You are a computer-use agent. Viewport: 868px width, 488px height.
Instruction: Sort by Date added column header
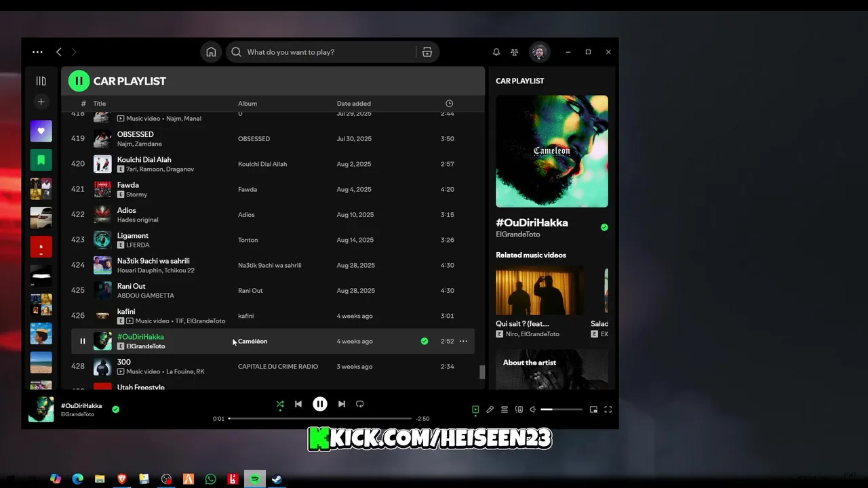pyautogui.click(x=354, y=104)
